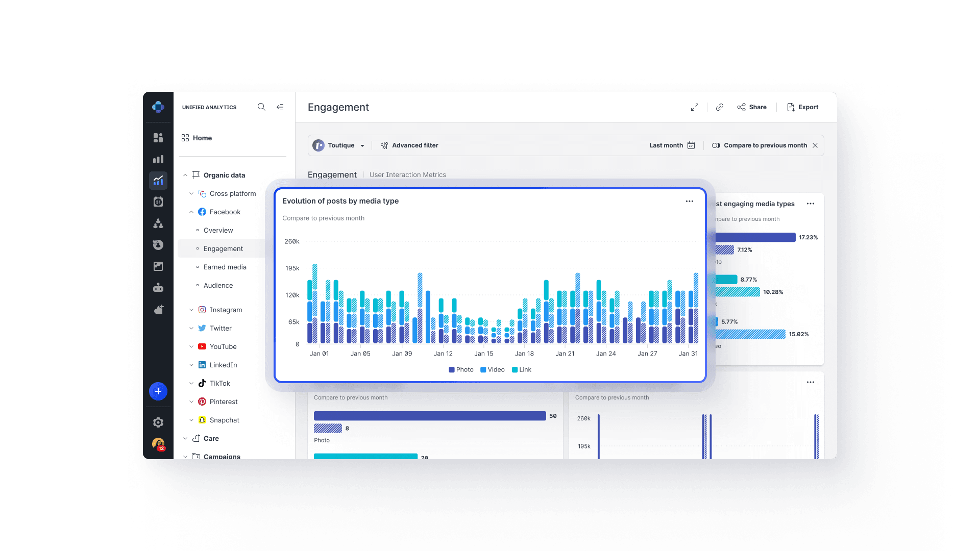Viewport: 980px width, 551px height.
Task: Open options menu on Evolution of posts card
Action: [x=690, y=201]
